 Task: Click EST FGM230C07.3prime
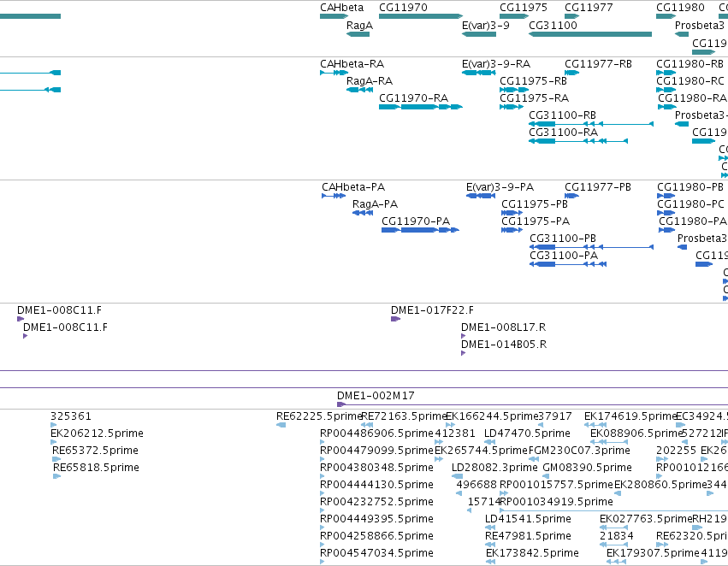point(579,451)
